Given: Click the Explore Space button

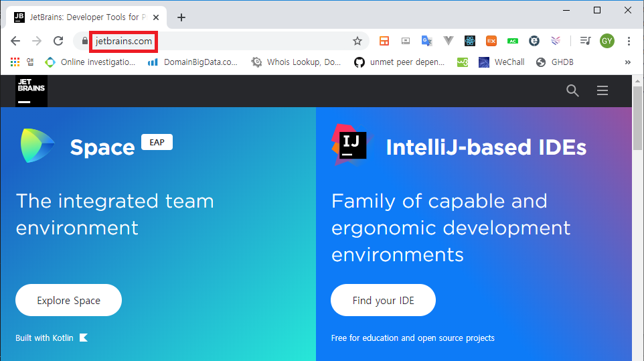Looking at the screenshot, I should pos(68,300).
